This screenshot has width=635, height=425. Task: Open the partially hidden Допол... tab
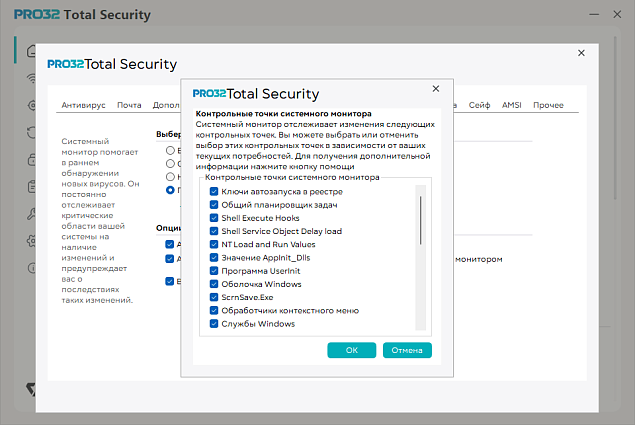point(166,105)
